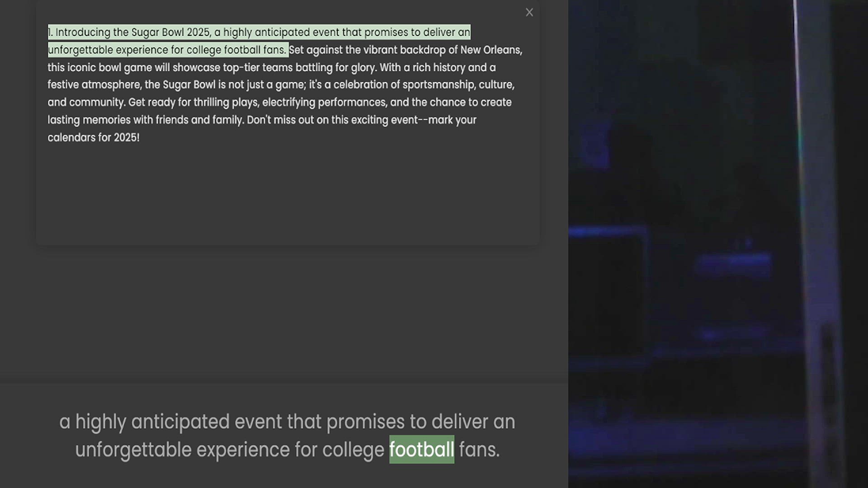Click the line 'festive atmosphere, the Sugar Bowl'
This screenshot has height=488, width=868.
(281, 85)
